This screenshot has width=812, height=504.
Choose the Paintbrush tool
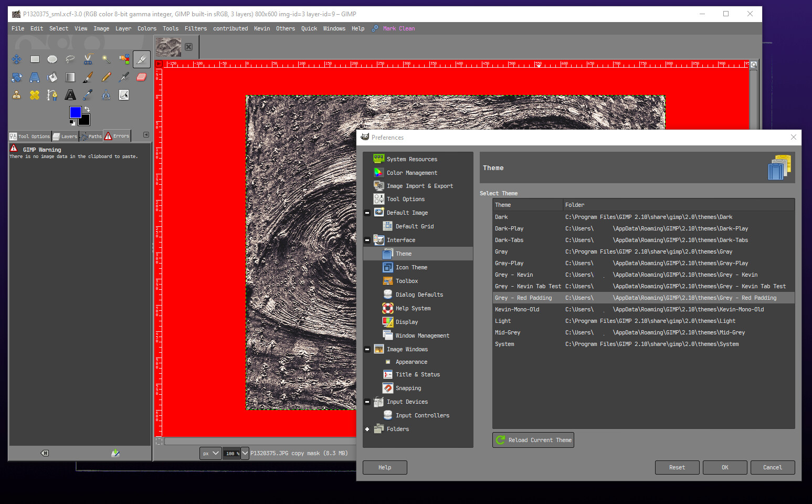88,77
